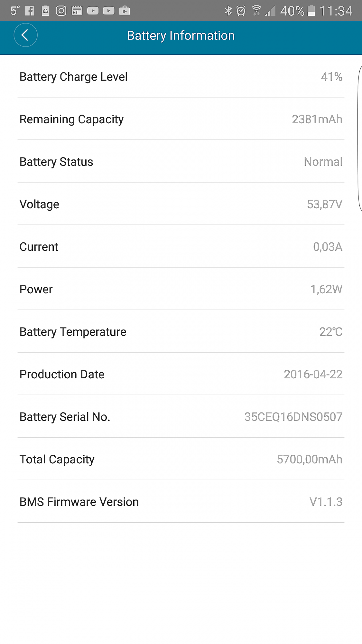This screenshot has height=644, width=362.
Task: Tap the Battery Status Normal value
Action: coord(323,162)
